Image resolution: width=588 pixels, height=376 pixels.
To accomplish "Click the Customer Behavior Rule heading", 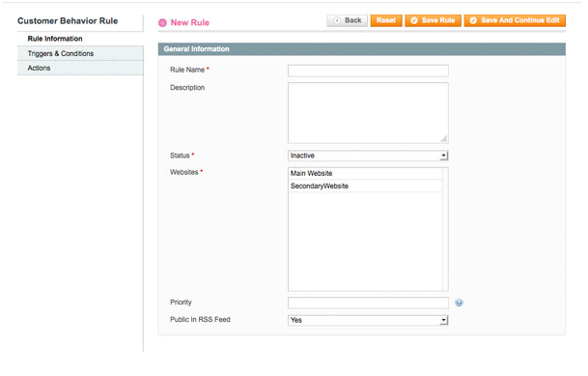I will tap(68, 21).
